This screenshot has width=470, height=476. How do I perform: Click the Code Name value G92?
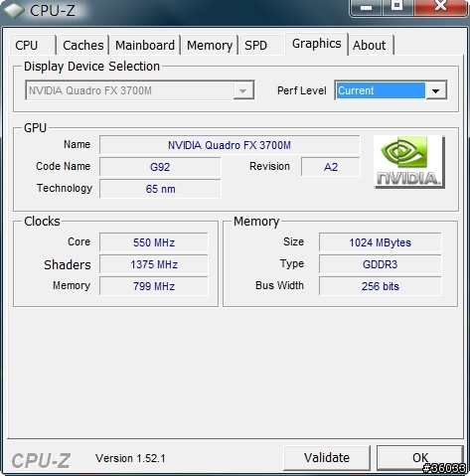click(x=160, y=167)
